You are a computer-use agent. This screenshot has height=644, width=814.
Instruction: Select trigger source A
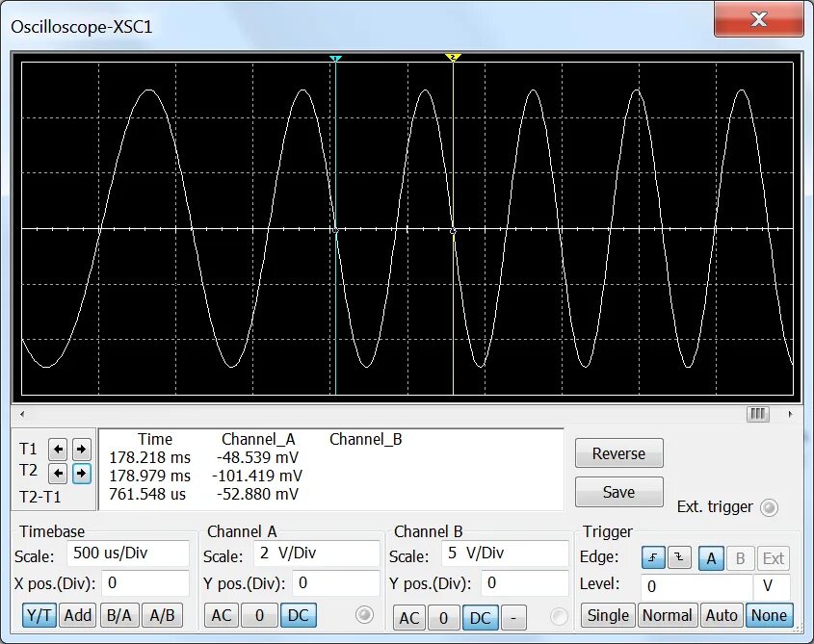point(711,558)
